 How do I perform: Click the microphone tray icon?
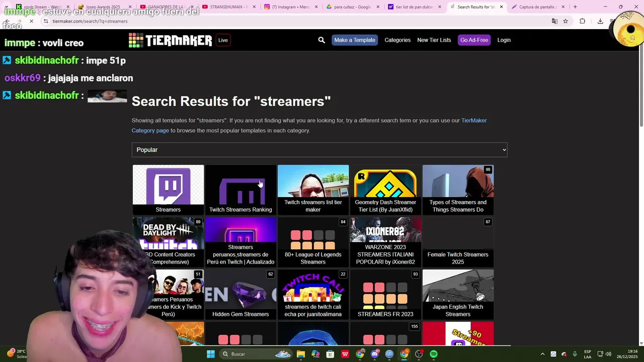tap(575, 354)
